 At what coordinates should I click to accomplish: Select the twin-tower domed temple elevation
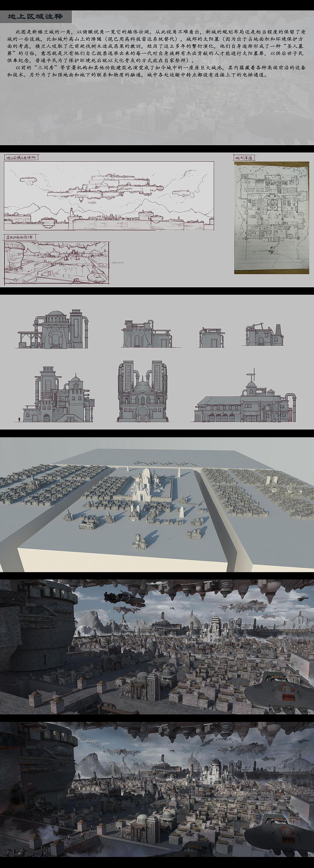(143, 391)
